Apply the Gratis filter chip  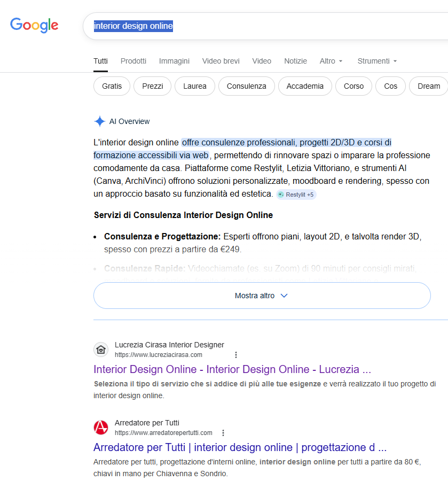112,86
